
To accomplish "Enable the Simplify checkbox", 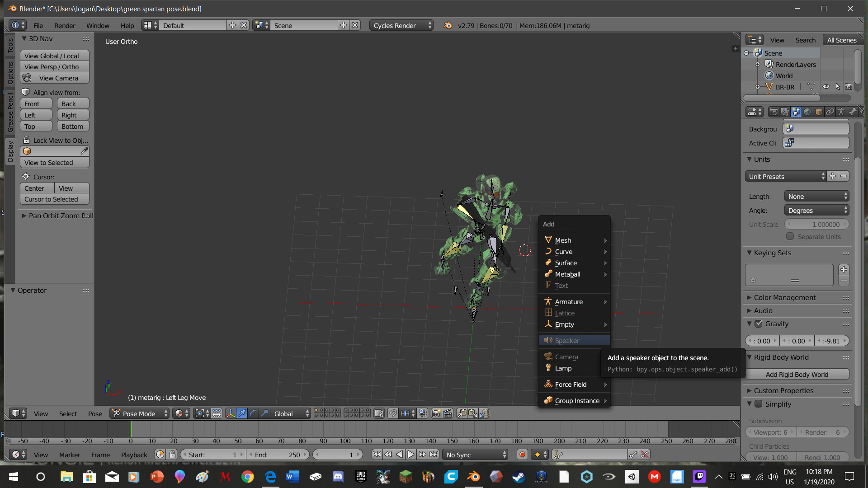I will pyautogui.click(x=759, y=404).
